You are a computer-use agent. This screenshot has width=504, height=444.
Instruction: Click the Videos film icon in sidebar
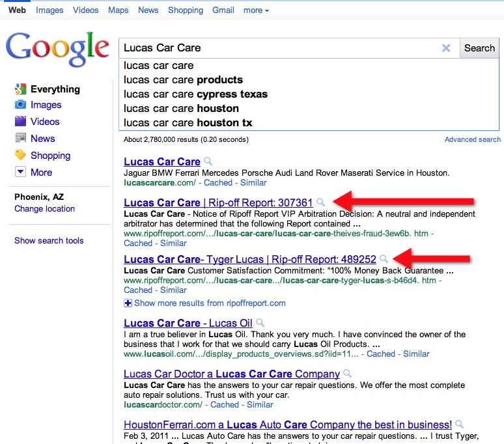point(21,122)
